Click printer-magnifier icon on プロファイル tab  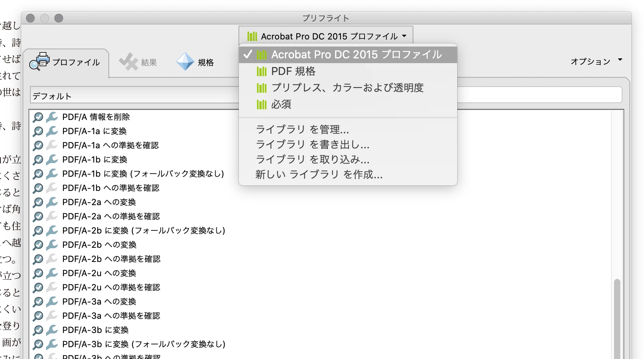click(39, 61)
